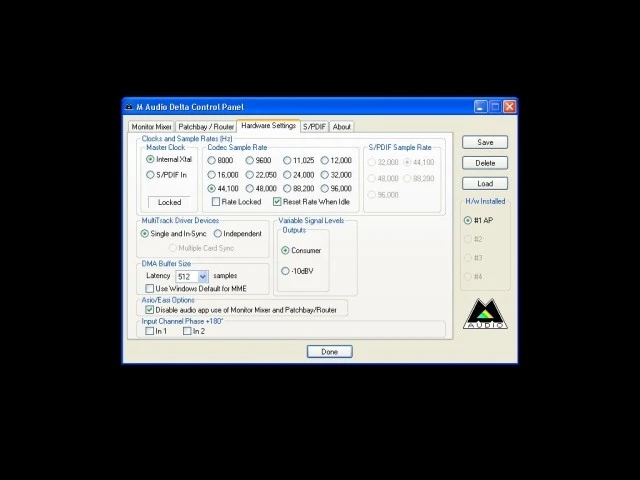Viewport: 640px width, 480px height.
Task: Expand the Latency buffer size dropdown
Action: tap(203, 276)
